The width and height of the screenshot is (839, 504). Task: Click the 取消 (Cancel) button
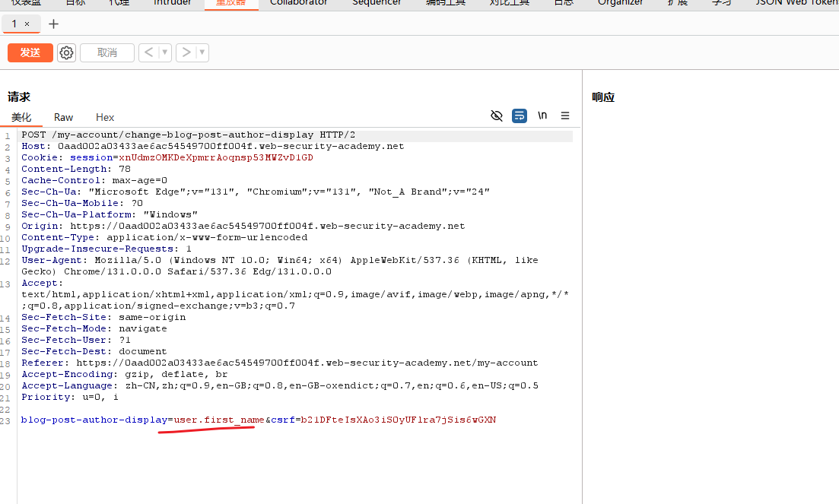coord(106,52)
